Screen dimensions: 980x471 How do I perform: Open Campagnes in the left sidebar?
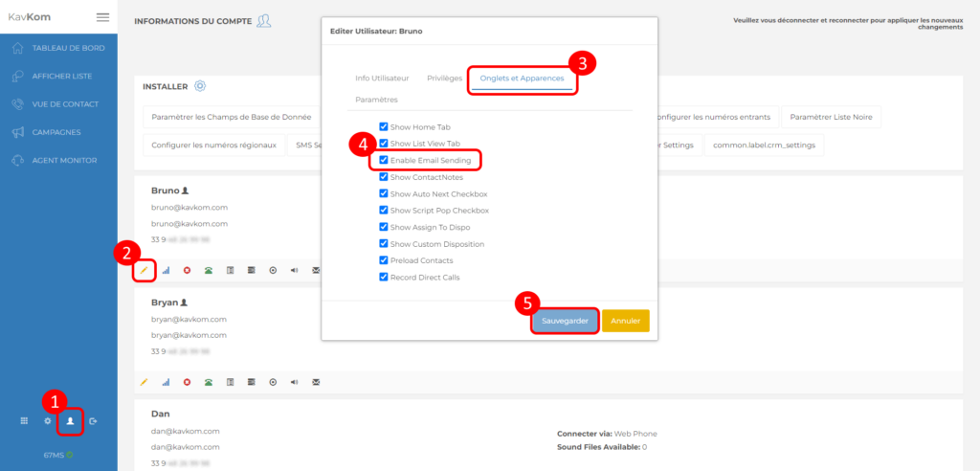click(56, 132)
